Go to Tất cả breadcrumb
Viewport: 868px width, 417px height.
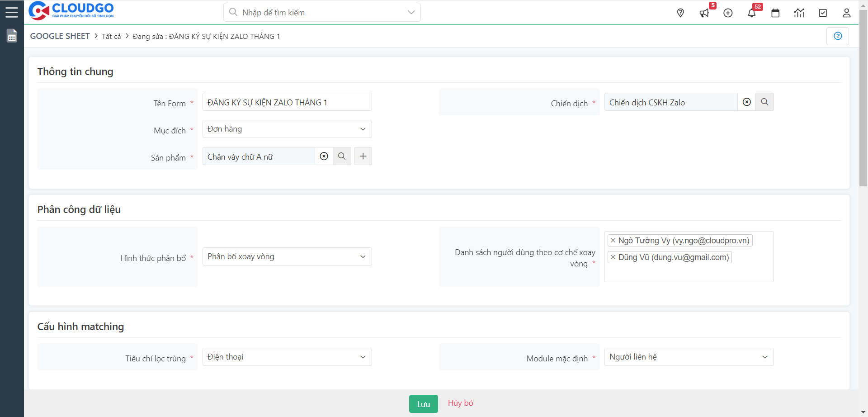tap(111, 37)
